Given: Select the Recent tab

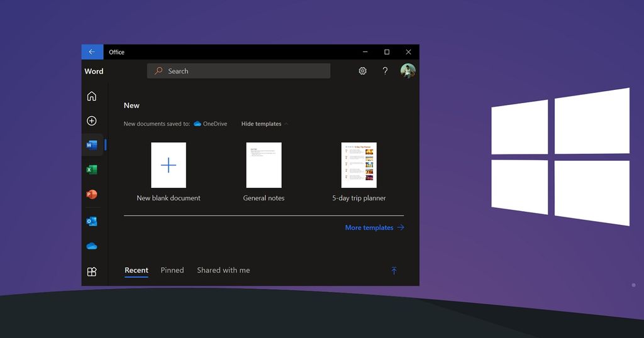Looking at the screenshot, I should pos(136,270).
